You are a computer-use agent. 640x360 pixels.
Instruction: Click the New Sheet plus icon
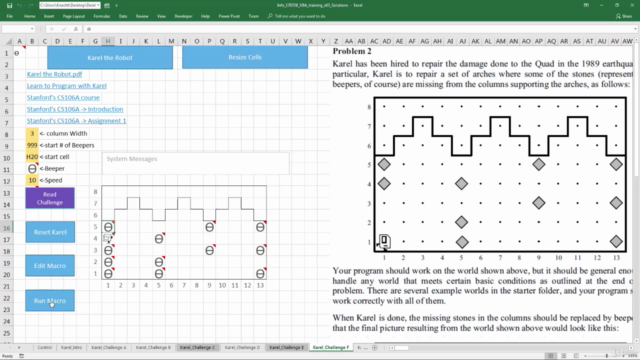coord(375,348)
